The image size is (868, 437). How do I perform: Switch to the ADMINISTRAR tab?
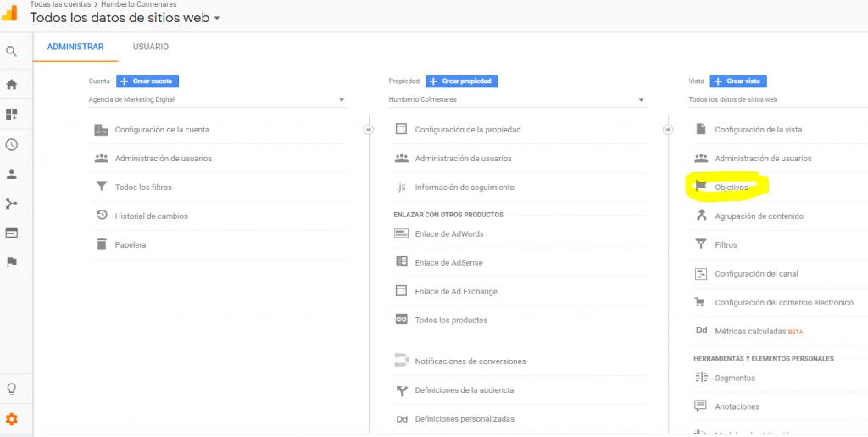tap(75, 47)
